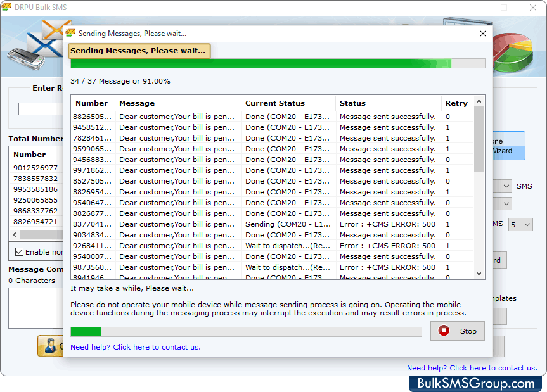Select the row for number 9971862...
The image size is (547, 392).
click(x=272, y=170)
